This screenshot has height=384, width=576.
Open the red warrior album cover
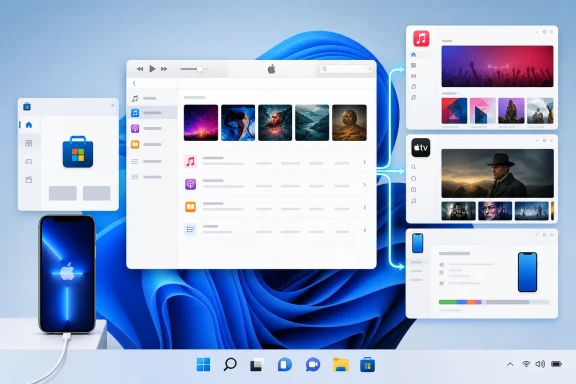(275, 123)
